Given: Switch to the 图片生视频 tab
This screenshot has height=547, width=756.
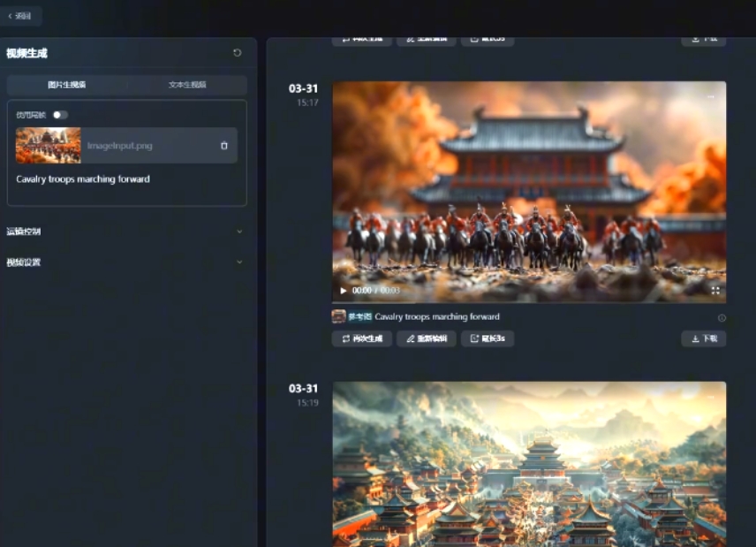Looking at the screenshot, I should (x=67, y=85).
